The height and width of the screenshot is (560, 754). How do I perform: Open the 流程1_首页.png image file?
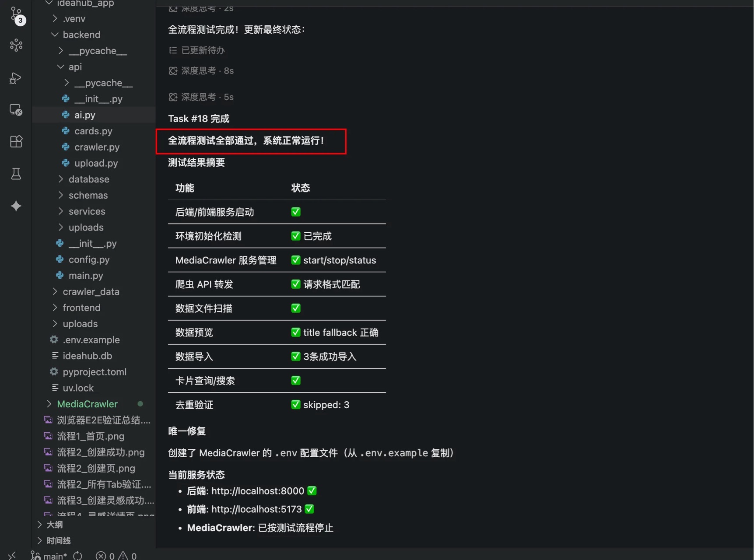point(91,436)
